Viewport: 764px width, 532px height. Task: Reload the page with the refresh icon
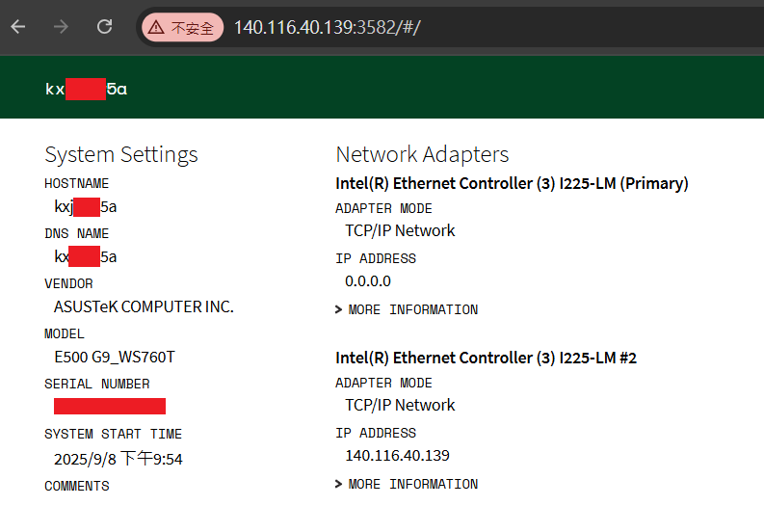pyautogui.click(x=104, y=27)
